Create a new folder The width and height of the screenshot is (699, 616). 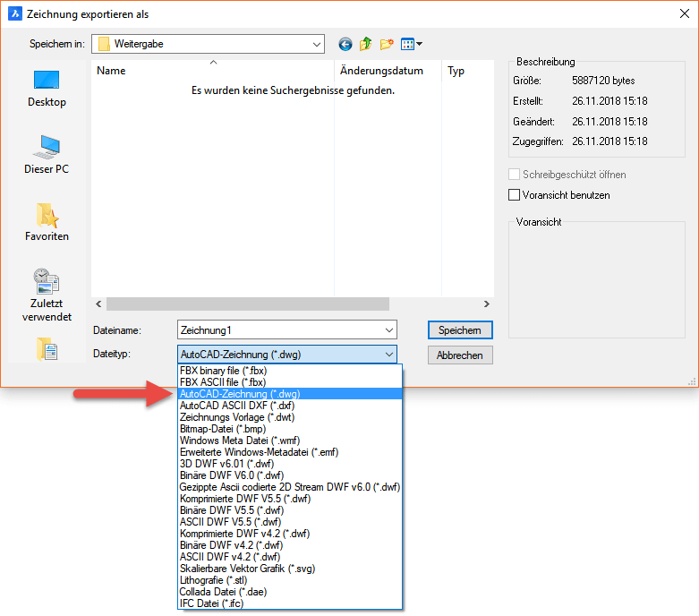387,44
